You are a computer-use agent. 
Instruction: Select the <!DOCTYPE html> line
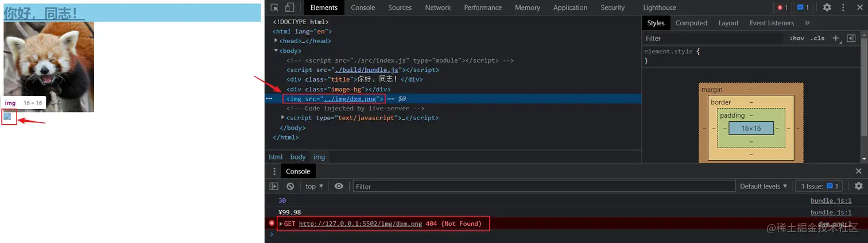[x=300, y=22]
